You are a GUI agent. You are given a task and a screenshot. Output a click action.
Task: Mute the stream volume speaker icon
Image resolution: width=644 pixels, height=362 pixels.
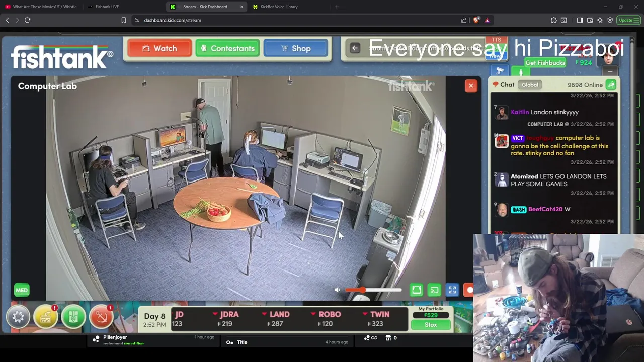[x=337, y=290]
